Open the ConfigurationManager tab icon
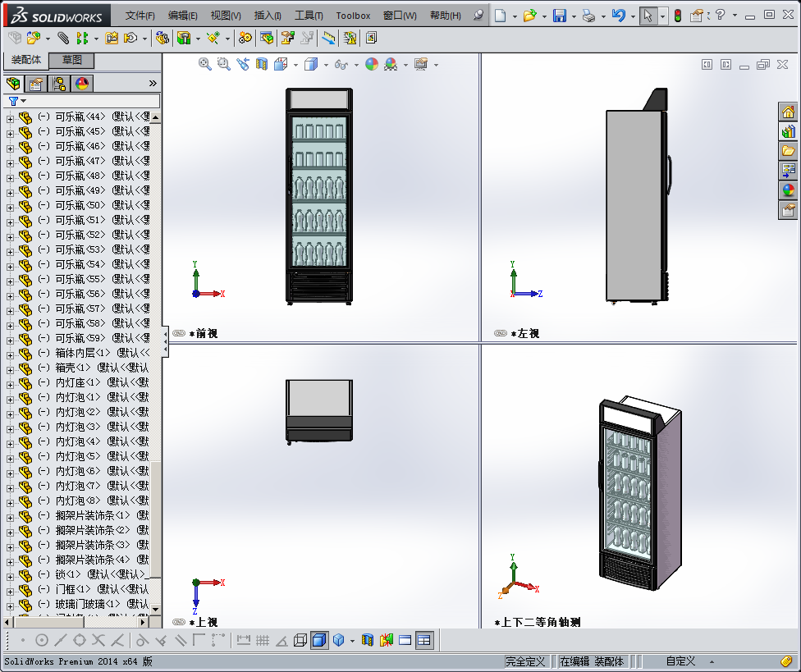The height and width of the screenshot is (672, 801). pyautogui.click(x=59, y=83)
